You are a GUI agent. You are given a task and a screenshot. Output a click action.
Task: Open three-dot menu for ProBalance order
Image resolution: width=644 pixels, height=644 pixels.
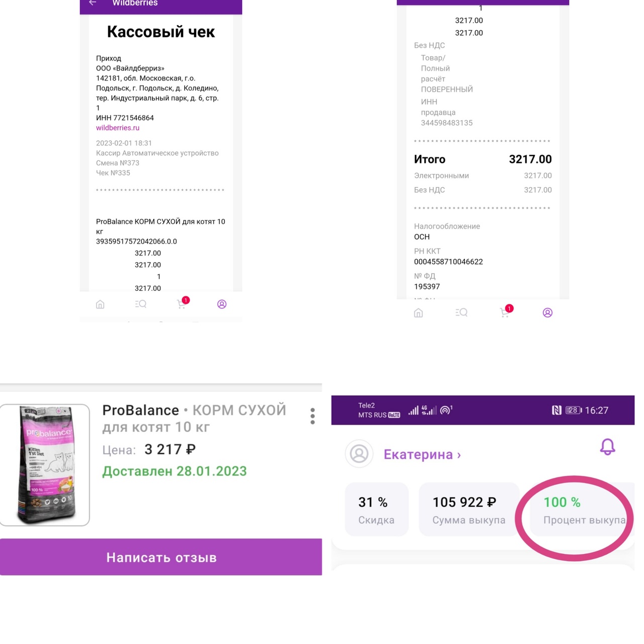[312, 416]
